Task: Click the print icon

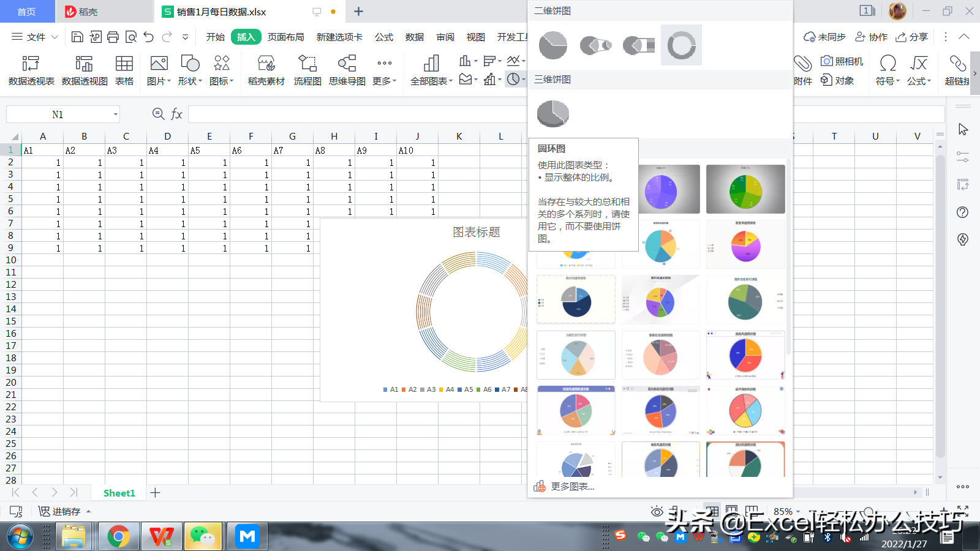Action: tap(113, 37)
